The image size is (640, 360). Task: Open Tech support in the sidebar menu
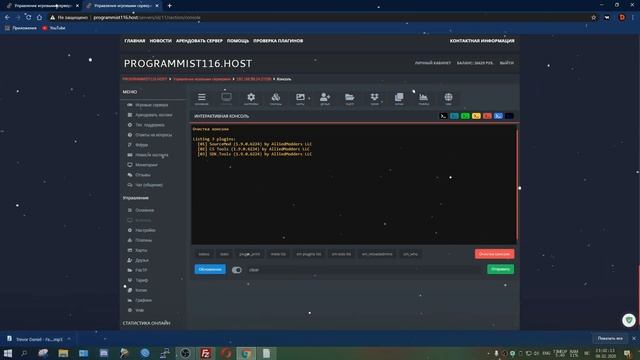point(150,125)
